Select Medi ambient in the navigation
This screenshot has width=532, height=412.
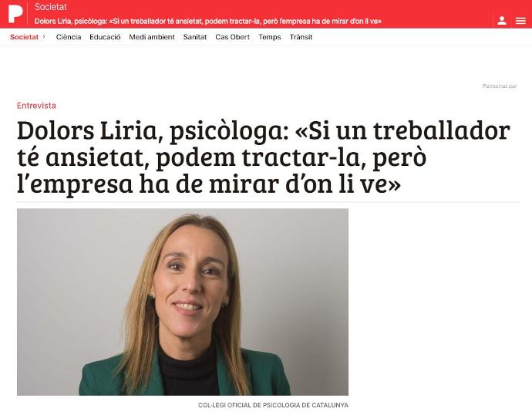tap(152, 37)
